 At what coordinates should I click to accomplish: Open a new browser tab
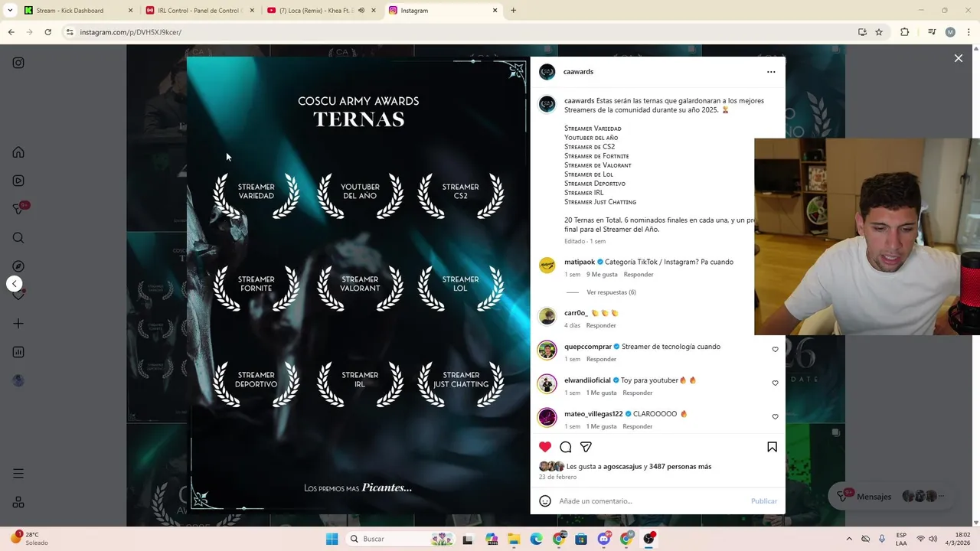point(513,11)
